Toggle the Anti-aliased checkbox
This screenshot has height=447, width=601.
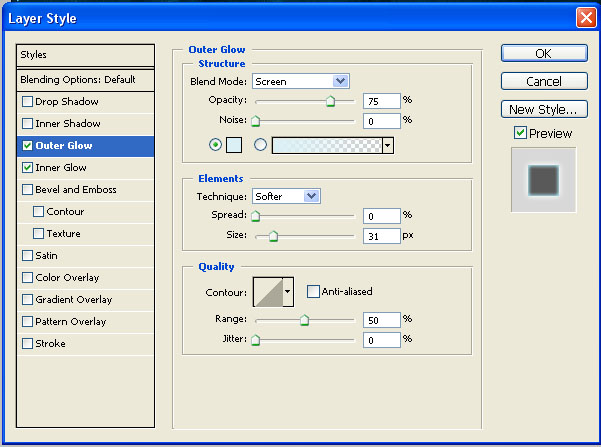314,292
